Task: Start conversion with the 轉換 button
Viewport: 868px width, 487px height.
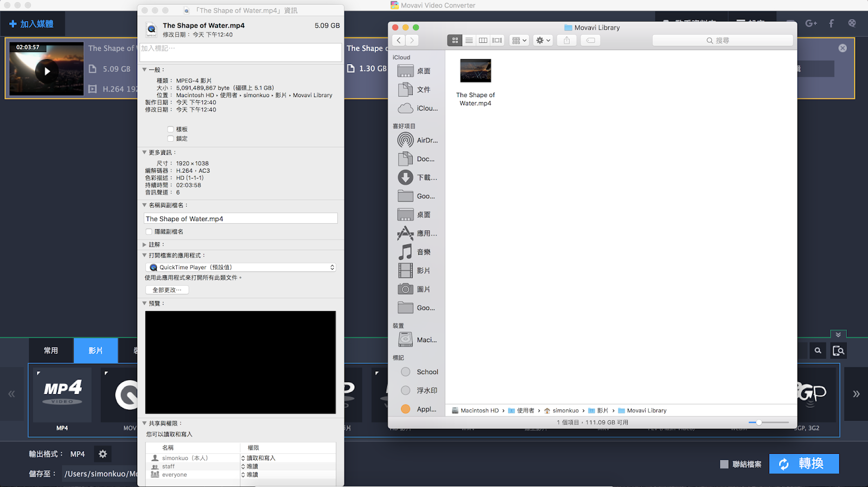Action: (x=804, y=464)
